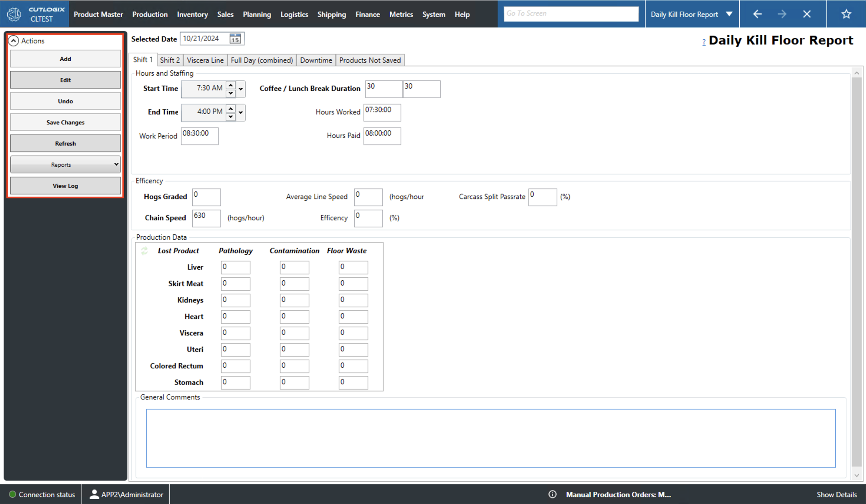Click the Save Changes button

tap(65, 122)
